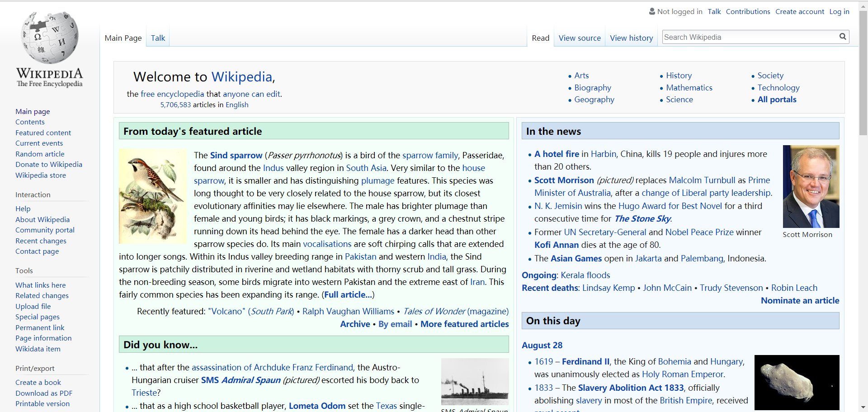Open More featured articles link
This screenshot has width=868, height=412.
pyautogui.click(x=464, y=324)
